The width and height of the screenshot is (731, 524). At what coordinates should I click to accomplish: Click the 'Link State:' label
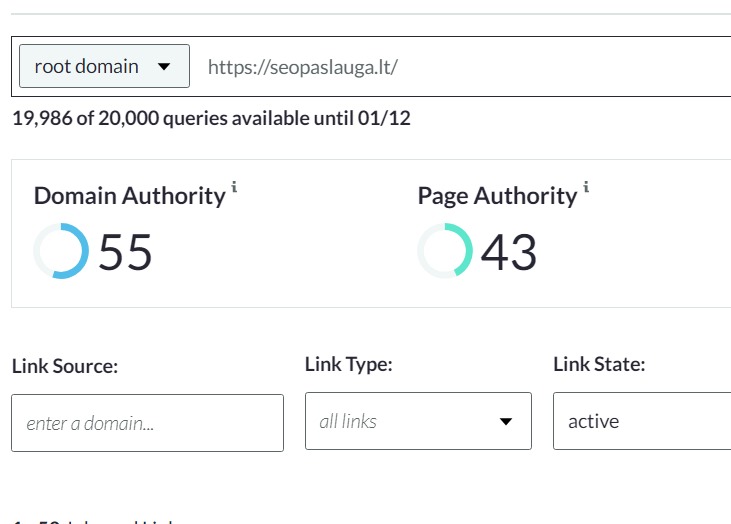(x=599, y=365)
